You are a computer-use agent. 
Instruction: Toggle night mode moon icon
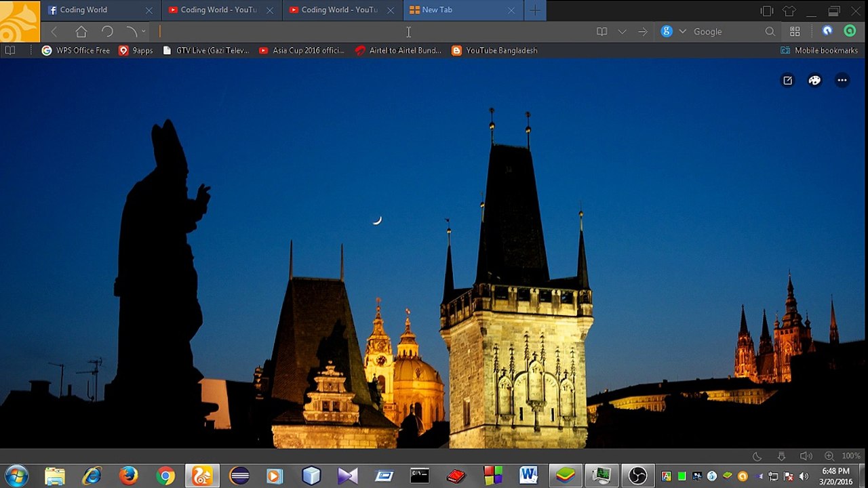click(757, 456)
